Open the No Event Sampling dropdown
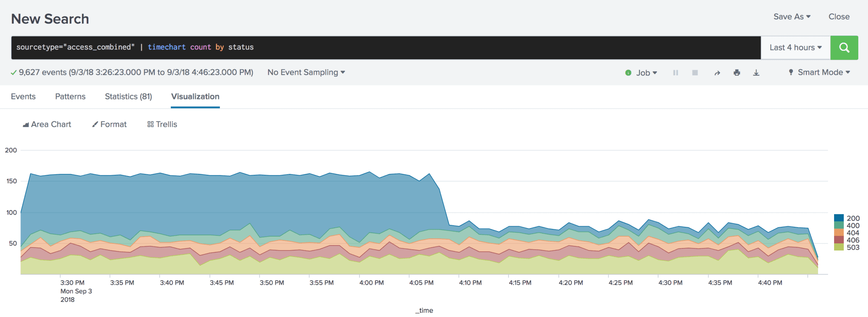Image resolution: width=868 pixels, height=317 pixels. click(x=306, y=72)
